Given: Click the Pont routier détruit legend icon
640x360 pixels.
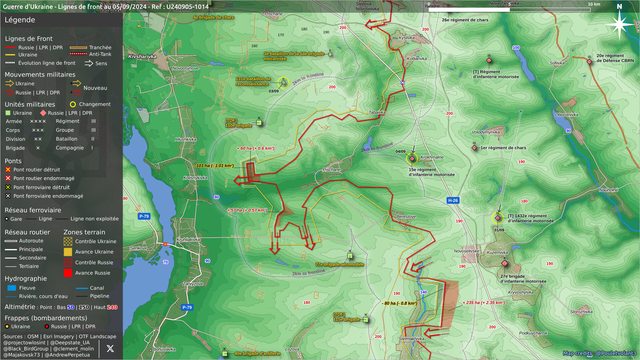Looking at the screenshot, I should point(8,169).
